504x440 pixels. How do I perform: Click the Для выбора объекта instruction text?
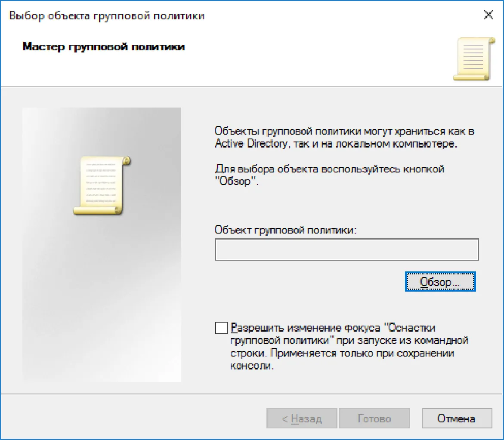329,175
